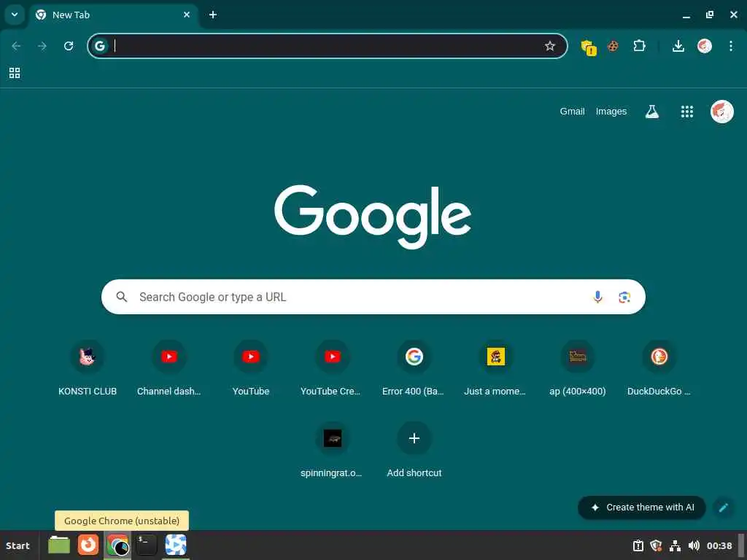
Task: Click the Google icon in address bar
Action: [x=99, y=46]
